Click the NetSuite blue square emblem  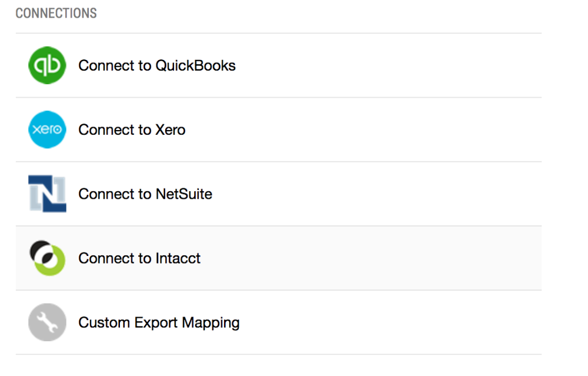coord(47,194)
